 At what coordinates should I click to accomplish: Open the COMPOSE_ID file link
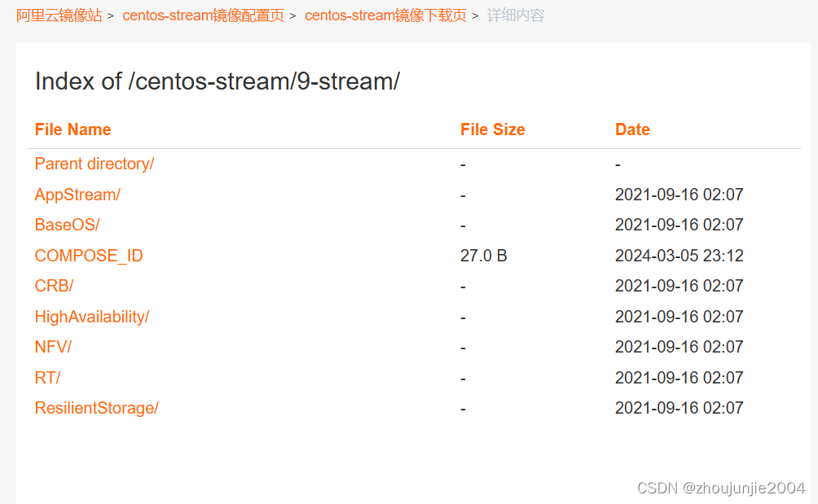coord(88,255)
